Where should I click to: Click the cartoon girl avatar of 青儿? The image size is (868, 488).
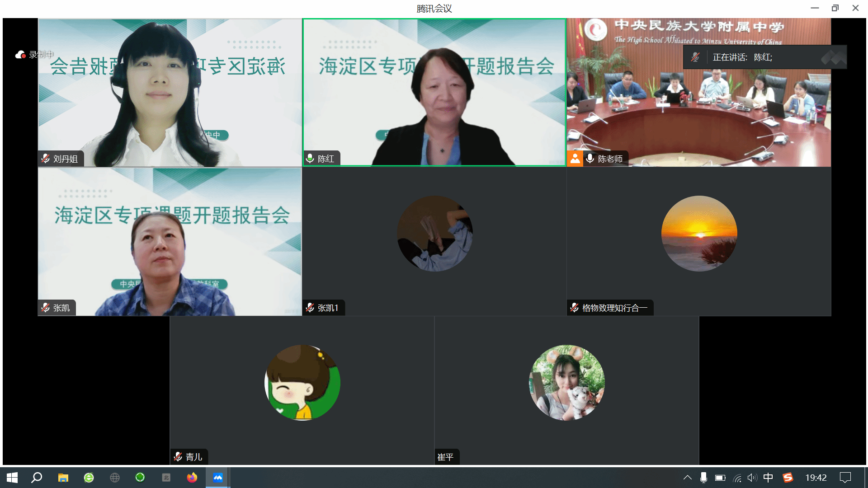tap(302, 383)
